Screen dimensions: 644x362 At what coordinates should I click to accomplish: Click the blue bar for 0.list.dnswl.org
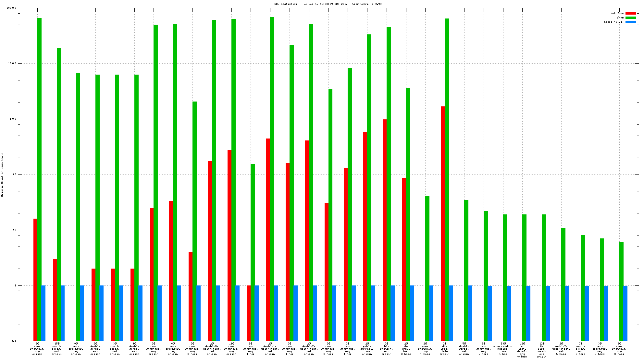tap(548, 313)
